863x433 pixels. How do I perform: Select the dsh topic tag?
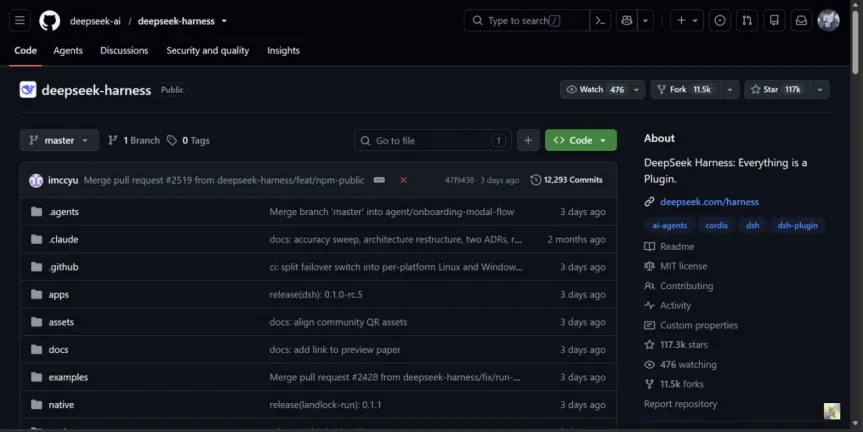(x=752, y=226)
